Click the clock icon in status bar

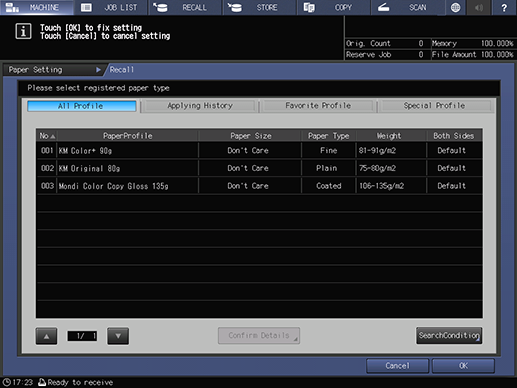tap(7, 382)
